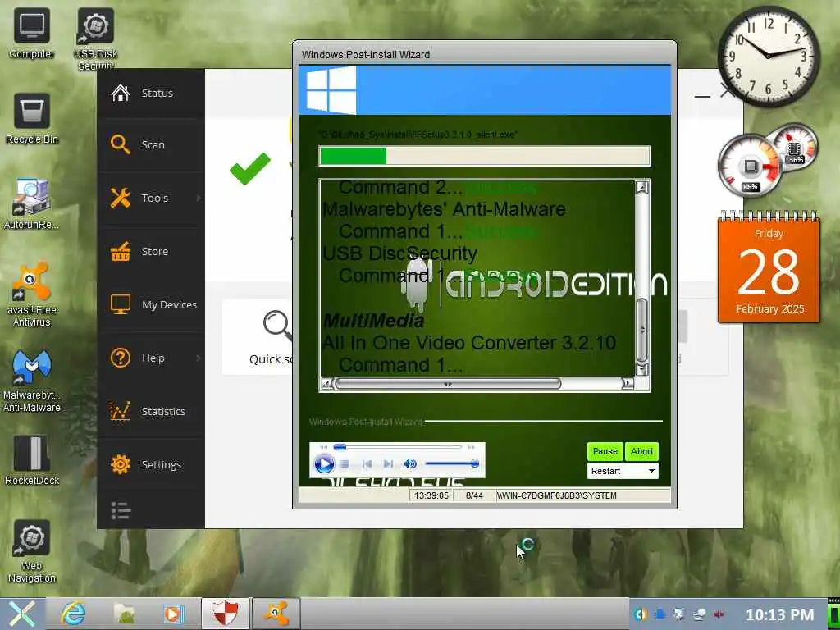
Task: Click the 13:39:05 status bar timer
Action: (431, 495)
